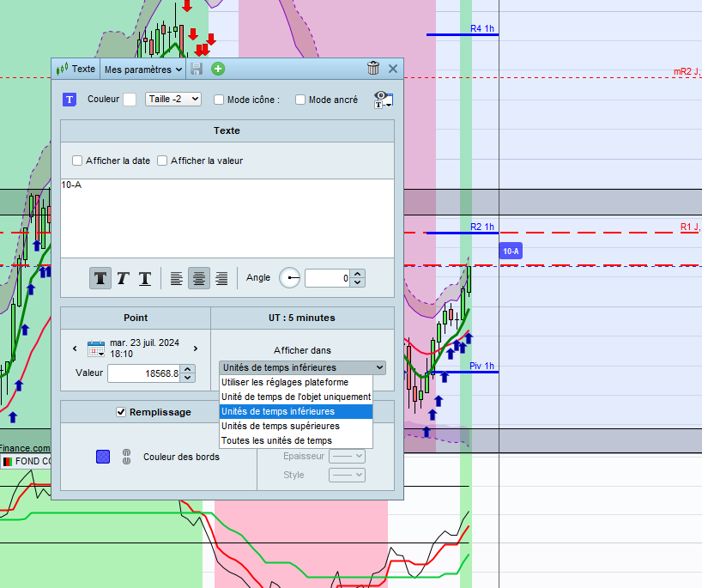The image size is (702, 588).
Task: Increase the Valeur stepper
Action: point(188,369)
